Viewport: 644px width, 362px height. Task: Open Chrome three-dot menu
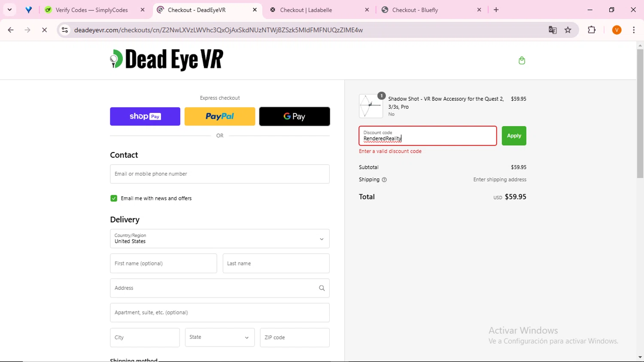[x=634, y=30]
